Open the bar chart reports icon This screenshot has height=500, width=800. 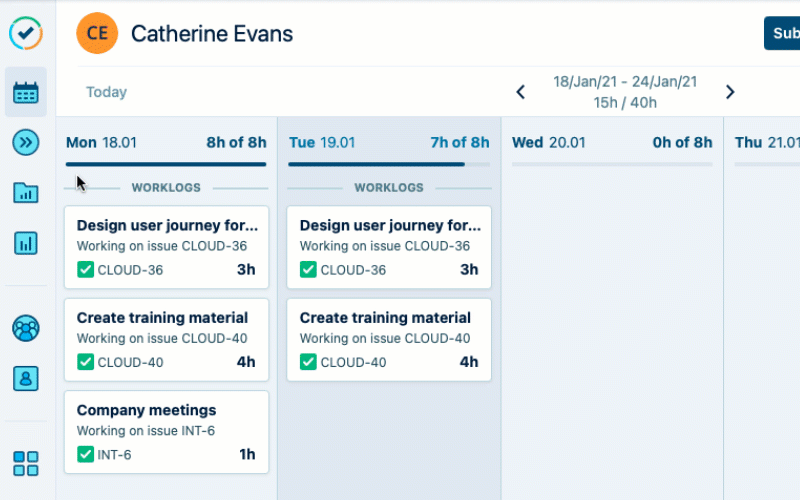[x=26, y=243]
